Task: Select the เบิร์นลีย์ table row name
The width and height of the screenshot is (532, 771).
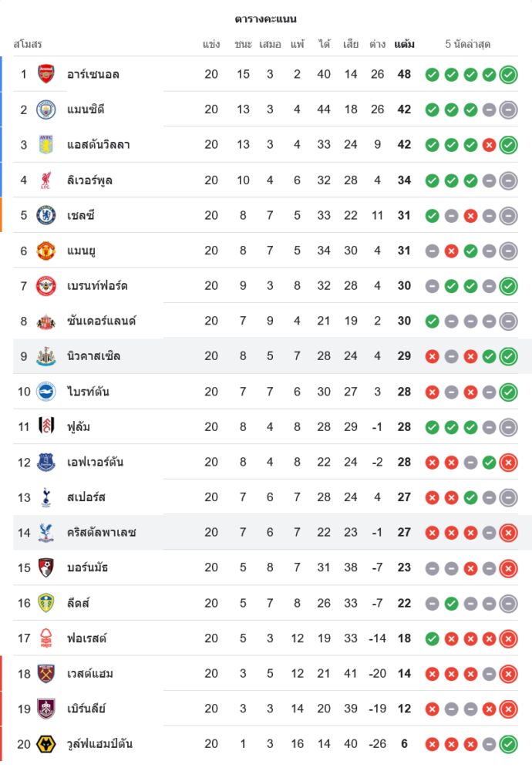Action: click(86, 709)
